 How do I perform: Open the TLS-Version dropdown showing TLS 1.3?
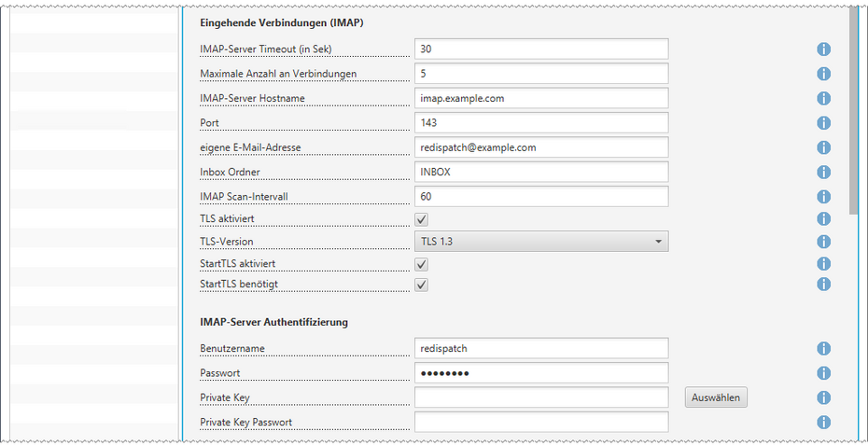coord(541,242)
